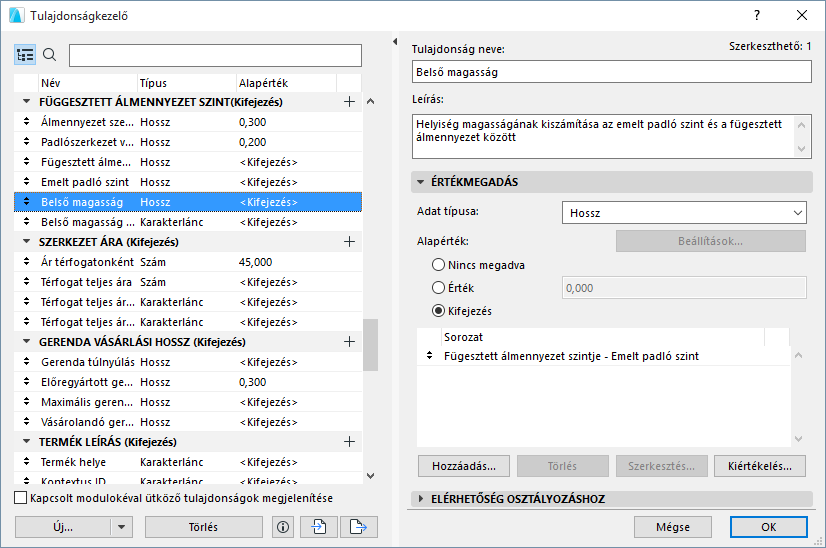
Task: Click the Sorozat column header
Action: [603, 337]
